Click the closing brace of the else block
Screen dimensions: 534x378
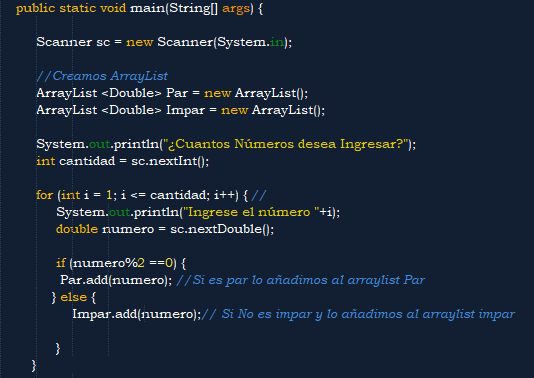[58, 349]
